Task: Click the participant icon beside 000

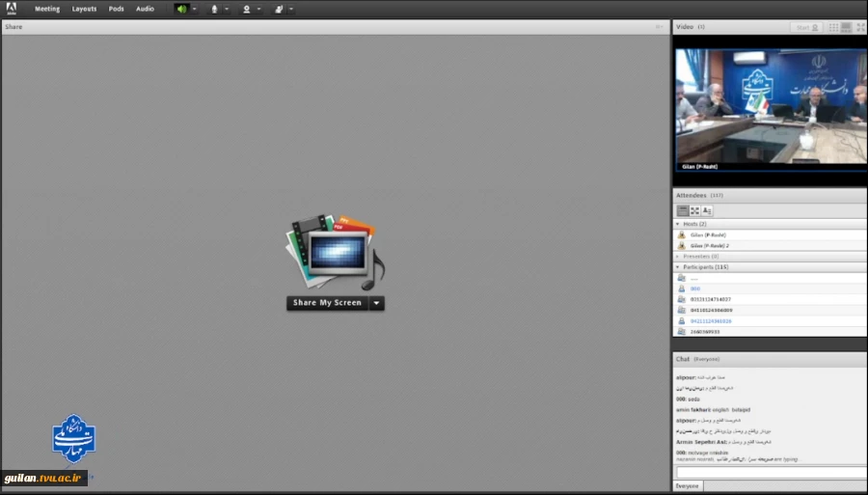Action: 682,289
